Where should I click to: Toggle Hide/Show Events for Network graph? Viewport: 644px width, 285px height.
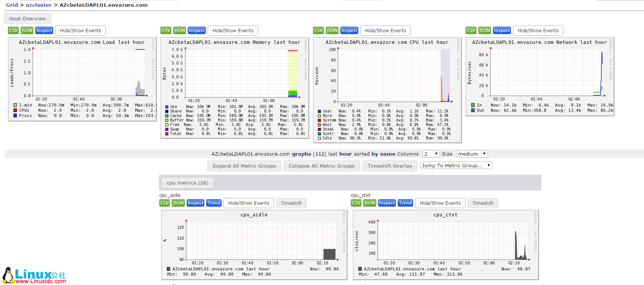pyautogui.click(x=538, y=30)
